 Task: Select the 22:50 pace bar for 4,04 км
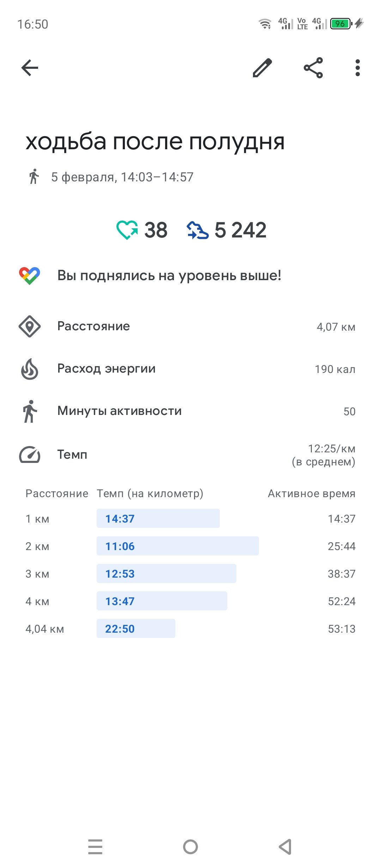coord(136,628)
